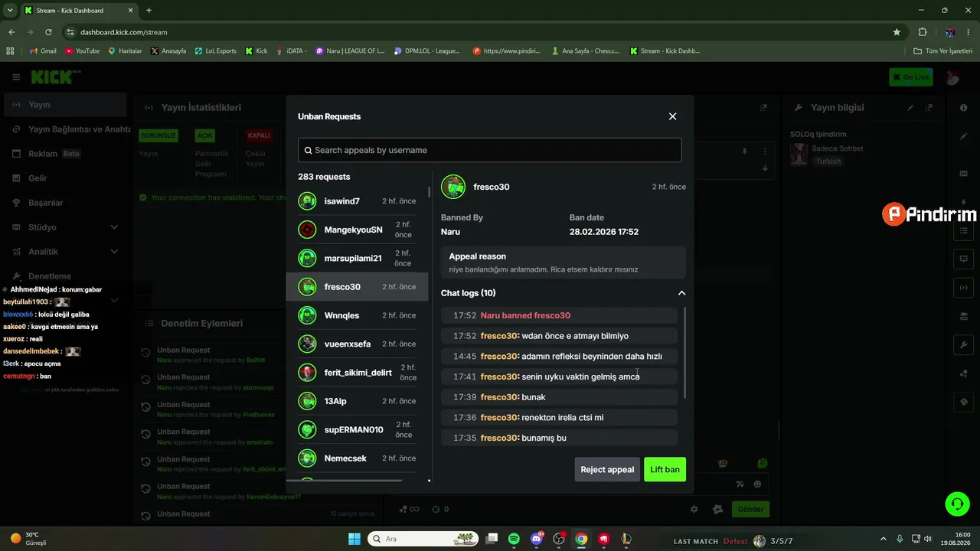Click fresco30's avatar in appeal details
The width and height of the screenshot is (980, 551).
click(453, 187)
